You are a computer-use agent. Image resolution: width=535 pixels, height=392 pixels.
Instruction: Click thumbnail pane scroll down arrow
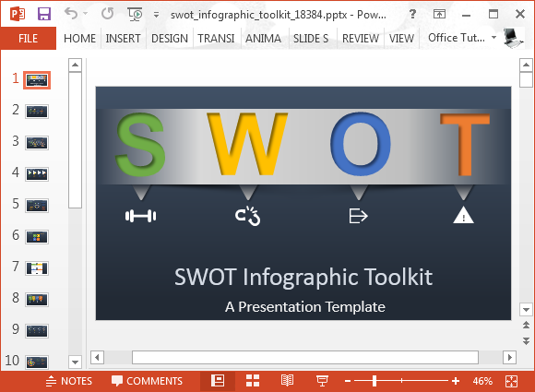tap(75, 362)
